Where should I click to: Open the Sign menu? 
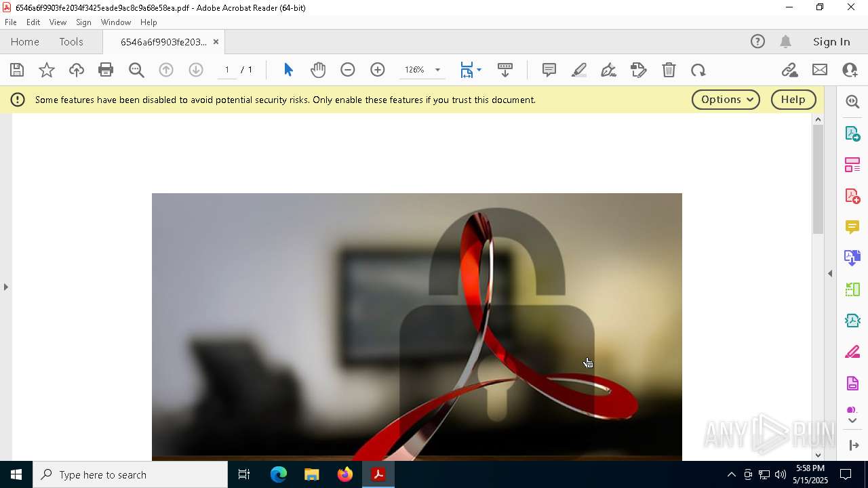(x=83, y=22)
